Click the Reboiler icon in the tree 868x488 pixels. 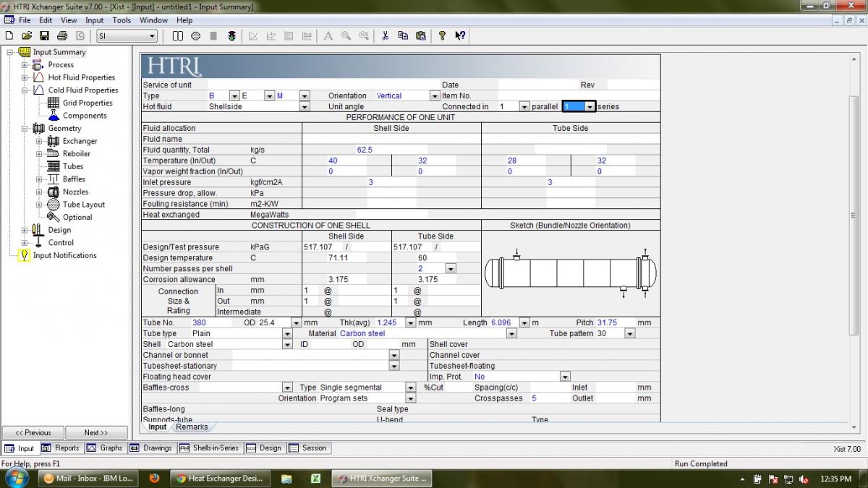click(x=54, y=153)
